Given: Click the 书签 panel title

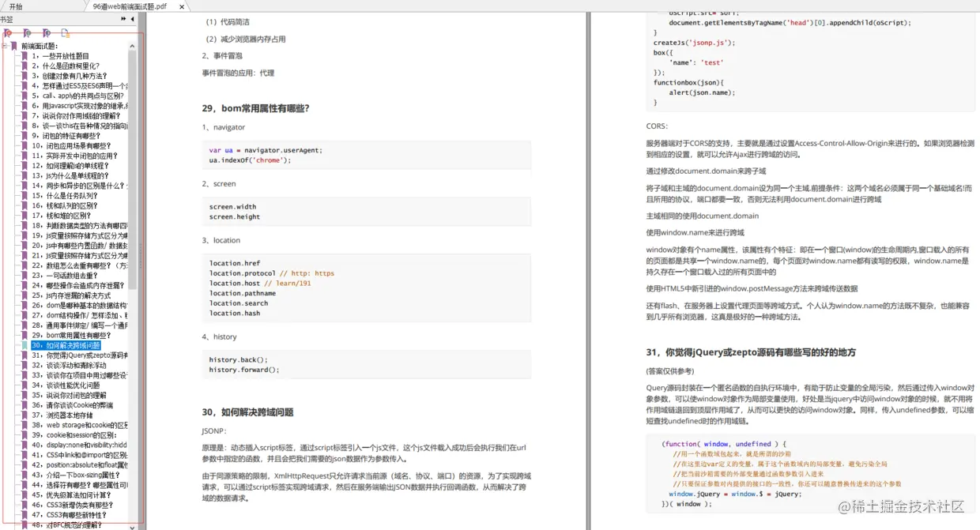Looking at the screenshot, I should point(7,19).
